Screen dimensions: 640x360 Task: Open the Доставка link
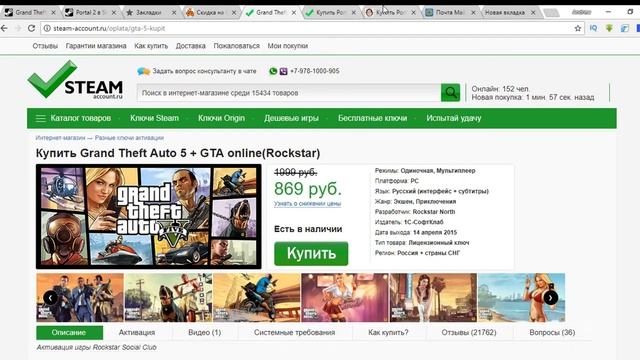pos(191,46)
